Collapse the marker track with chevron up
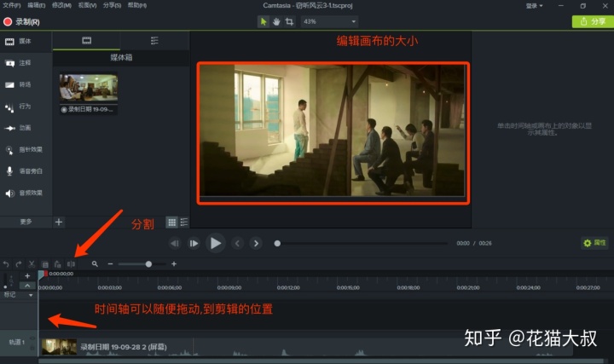The height and width of the screenshot is (364, 614). 27,286
